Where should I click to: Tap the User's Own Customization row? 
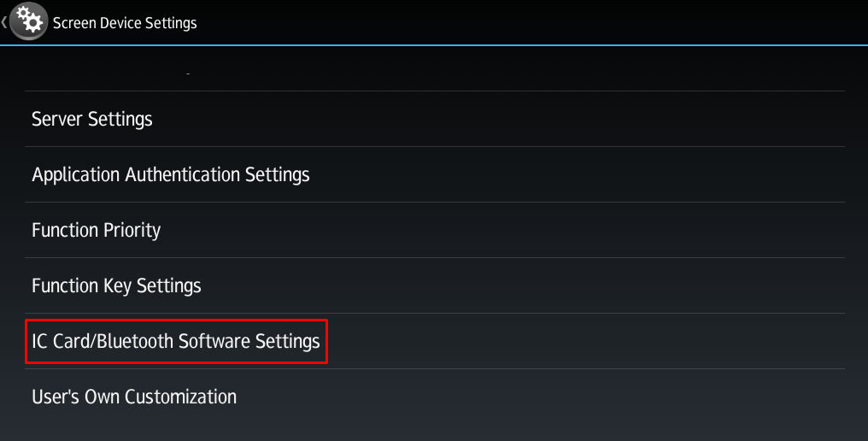point(434,397)
